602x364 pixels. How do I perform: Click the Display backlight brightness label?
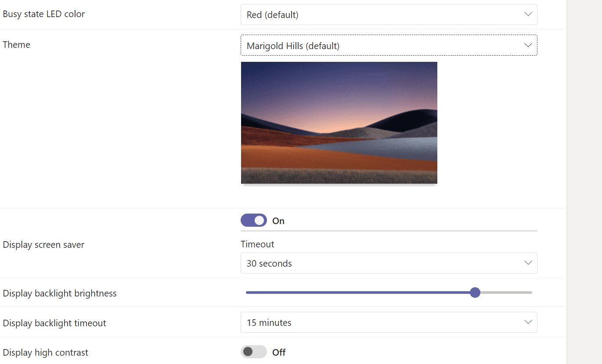pos(60,293)
